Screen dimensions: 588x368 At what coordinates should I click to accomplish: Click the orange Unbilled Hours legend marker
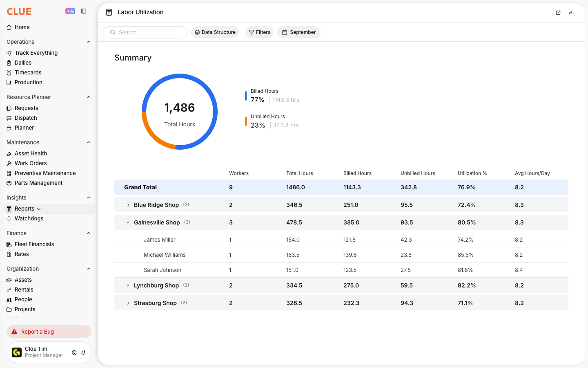tap(246, 121)
